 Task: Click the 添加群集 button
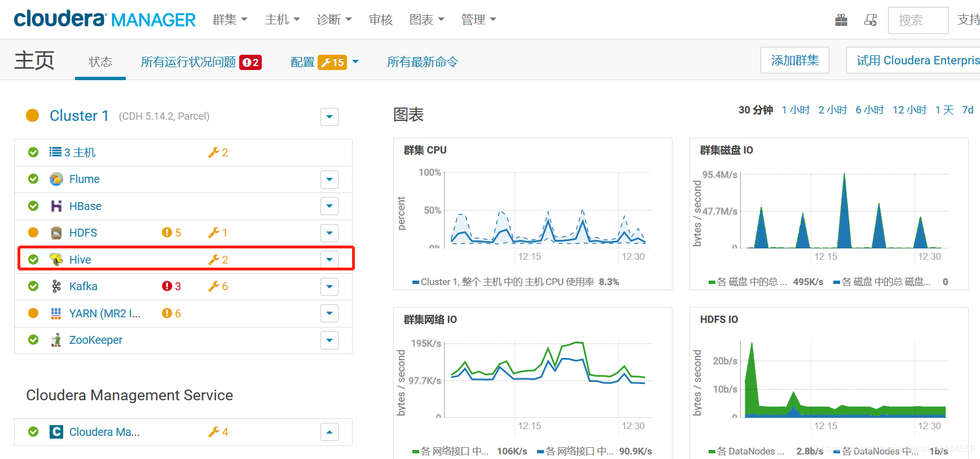[795, 60]
